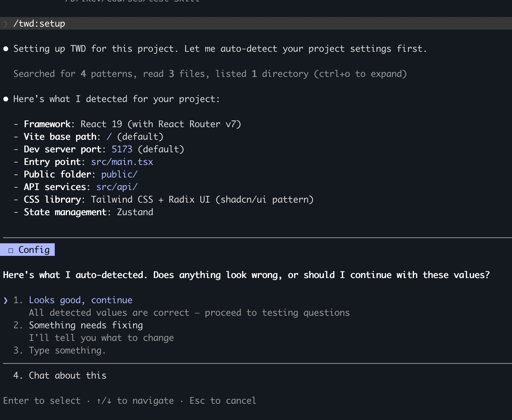This screenshot has height=420, width=512.
Task: Pick option 4 Chat about this
Action: (x=67, y=376)
